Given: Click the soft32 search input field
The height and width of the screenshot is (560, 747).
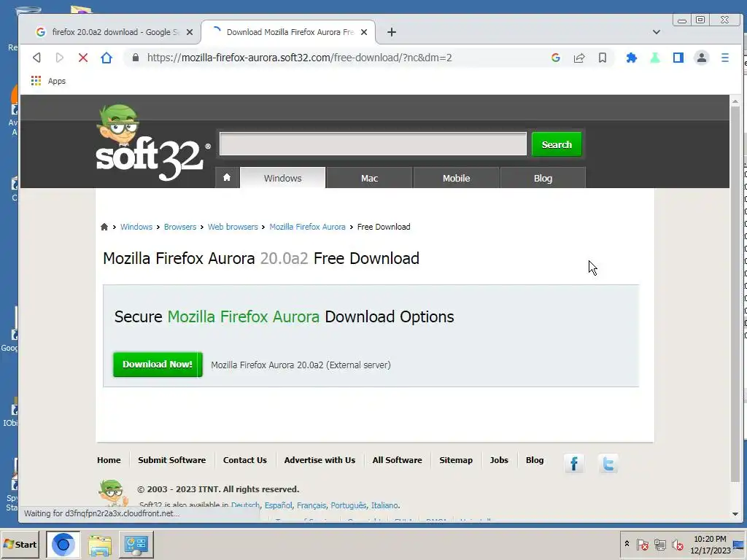Looking at the screenshot, I should pyautogui.click(x=373, y=144).
